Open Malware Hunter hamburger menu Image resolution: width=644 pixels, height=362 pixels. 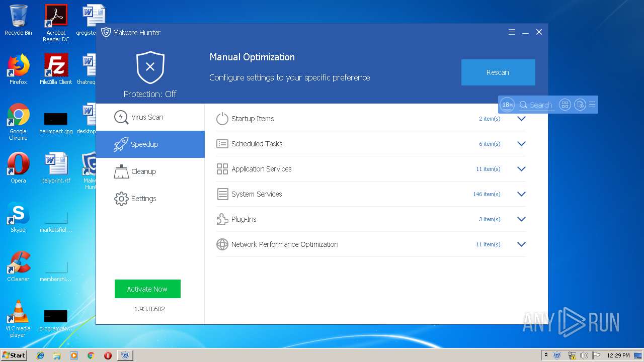point(512,32)
